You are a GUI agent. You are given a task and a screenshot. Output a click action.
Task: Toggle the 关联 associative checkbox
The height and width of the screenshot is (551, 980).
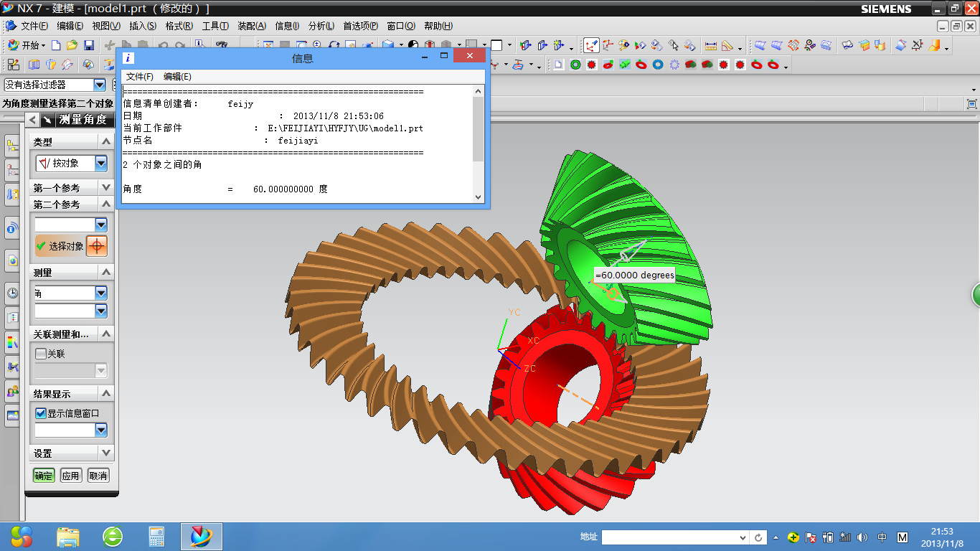41,354
